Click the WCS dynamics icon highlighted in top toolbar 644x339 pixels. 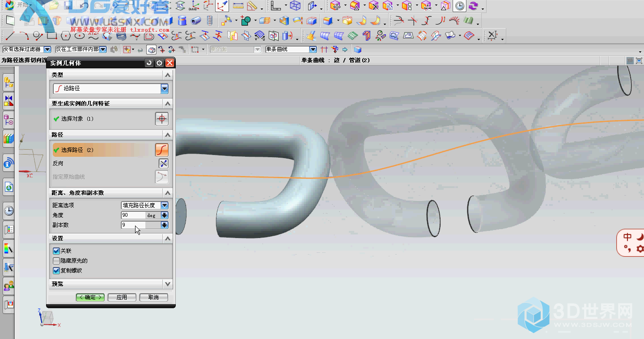[222, 6]
